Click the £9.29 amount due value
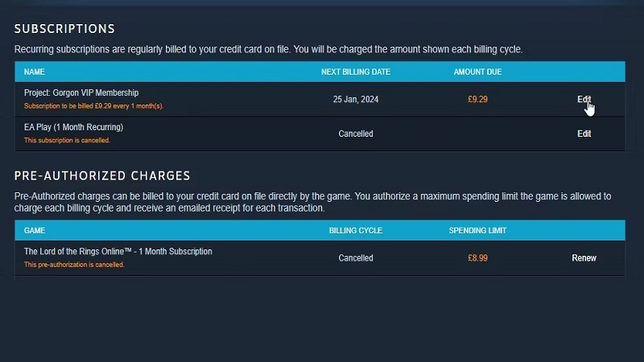Image resolution: width=644 pixels, height=362 pixels. (x=477, y=100)
